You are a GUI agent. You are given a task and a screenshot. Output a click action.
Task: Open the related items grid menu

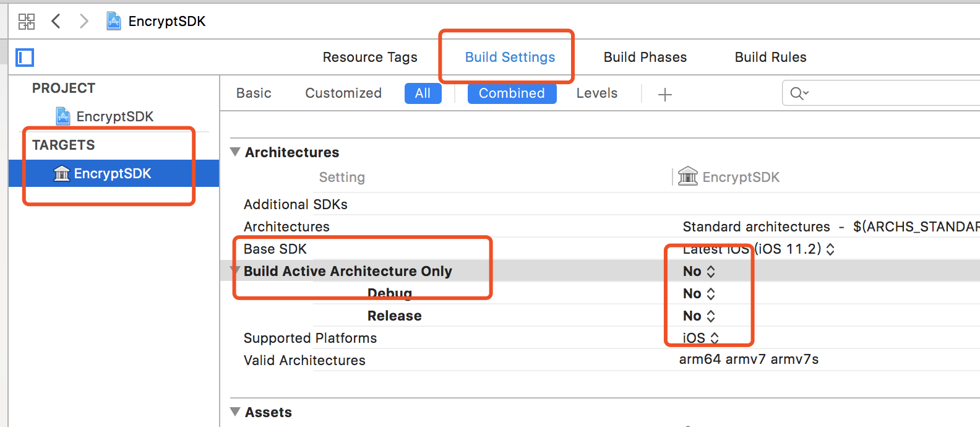[27, 22]
